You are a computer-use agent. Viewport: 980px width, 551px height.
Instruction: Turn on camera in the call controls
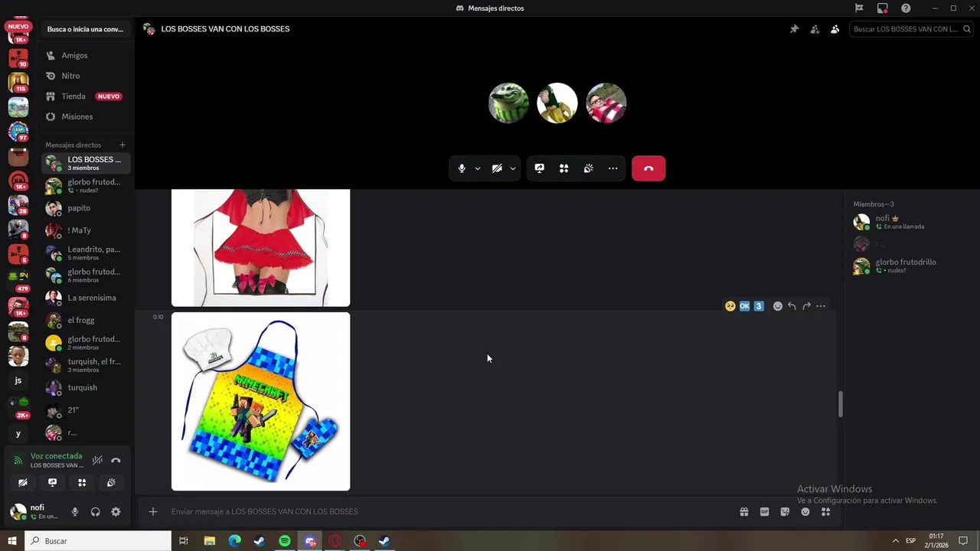point(497,168)
